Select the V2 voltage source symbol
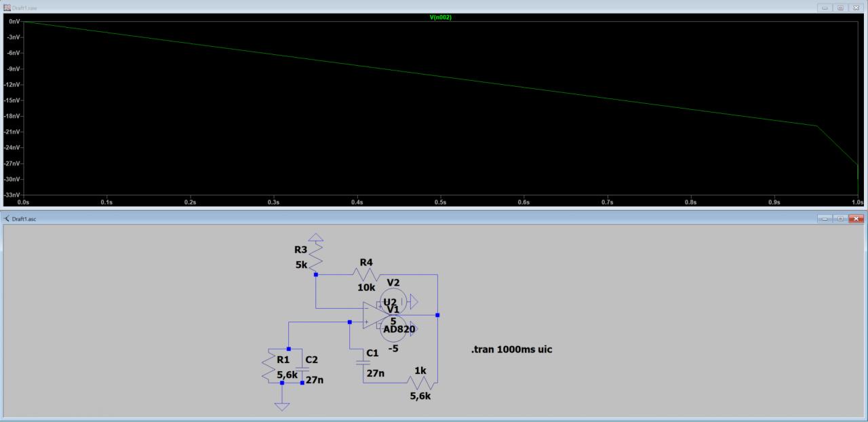The image size is (868, 422). [393, 301]
